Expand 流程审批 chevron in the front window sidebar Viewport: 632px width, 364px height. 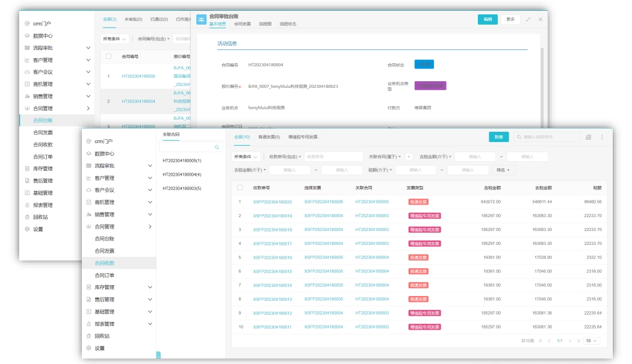(x=150, y=165)
